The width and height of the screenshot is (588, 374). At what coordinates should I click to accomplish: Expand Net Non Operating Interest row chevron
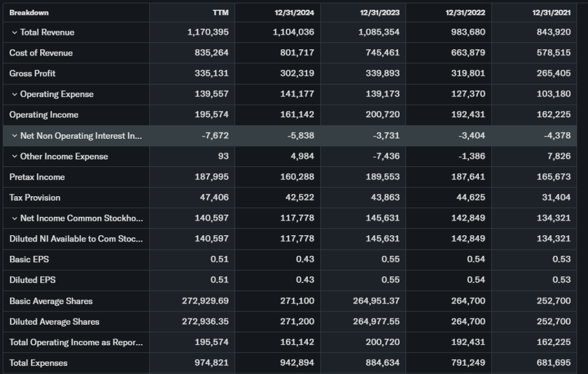[x=14, y=136]
